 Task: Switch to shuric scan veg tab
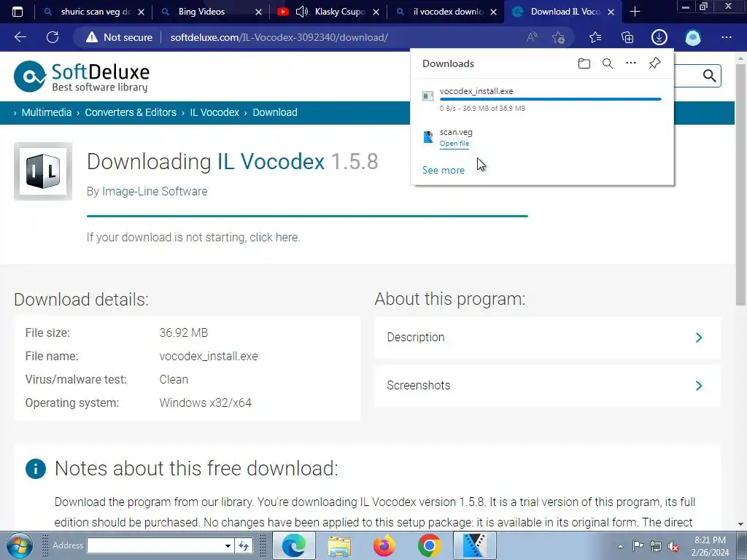(96, 12)
